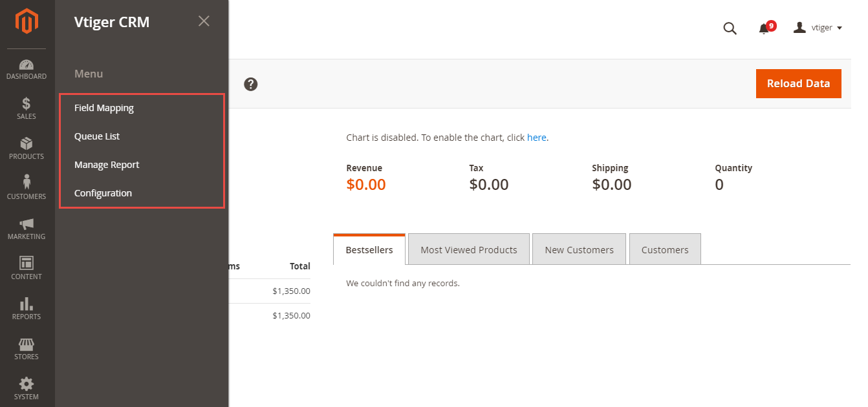Open the Marketing megaphone icon

(27, 224)
